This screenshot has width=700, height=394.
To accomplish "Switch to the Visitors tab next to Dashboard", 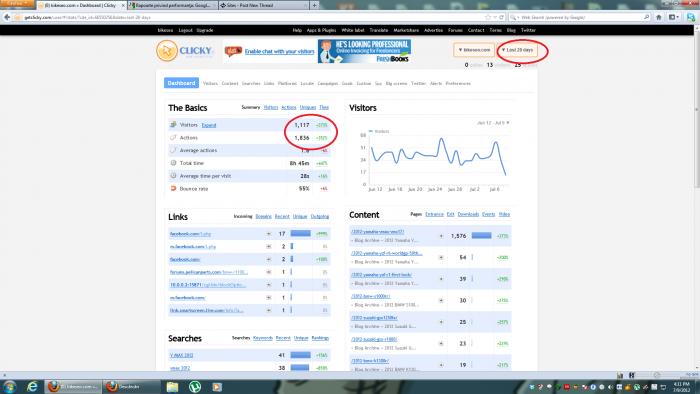I will tap(210, 83).
